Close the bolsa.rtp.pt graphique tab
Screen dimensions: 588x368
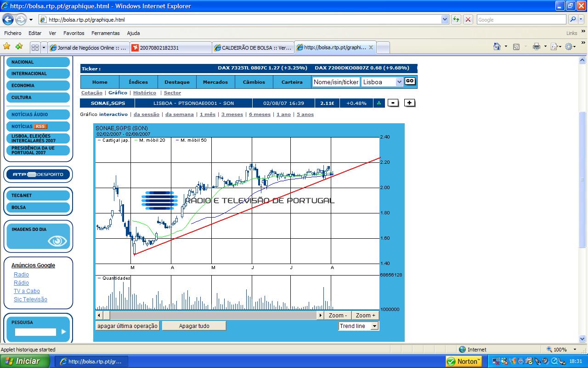(371, 47)
